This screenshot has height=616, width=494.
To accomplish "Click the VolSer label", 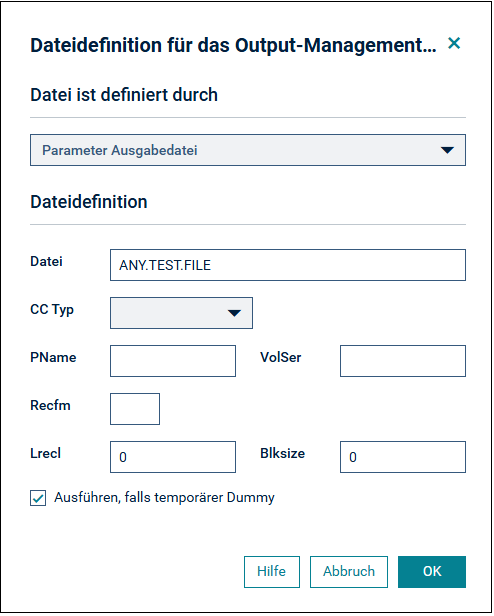I will [x=281, y=358].
